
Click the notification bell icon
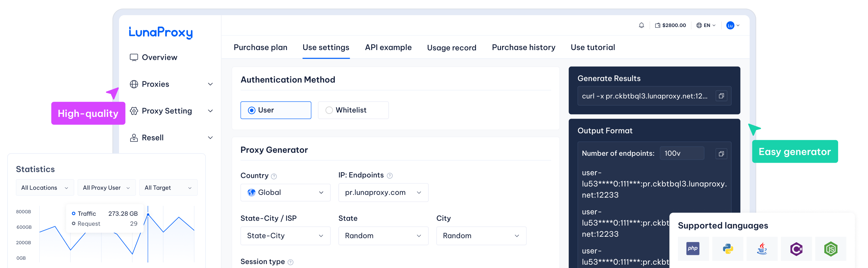tap(641, 25)
